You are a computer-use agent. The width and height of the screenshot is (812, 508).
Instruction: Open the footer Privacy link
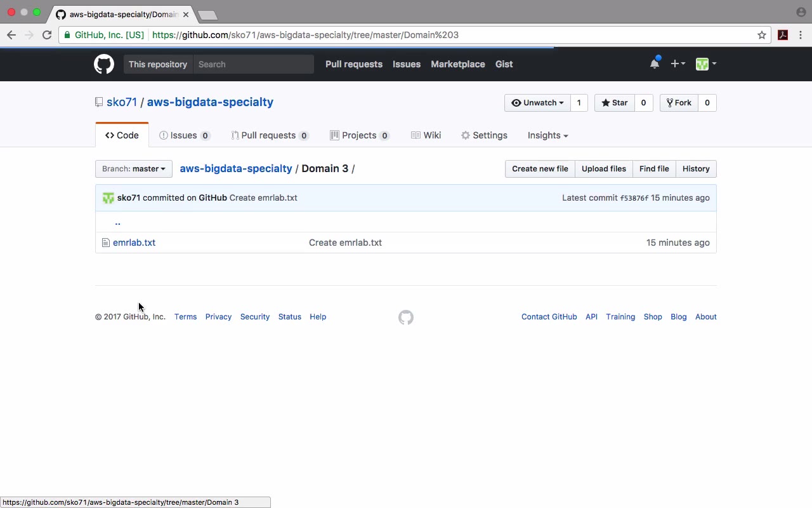218,317
